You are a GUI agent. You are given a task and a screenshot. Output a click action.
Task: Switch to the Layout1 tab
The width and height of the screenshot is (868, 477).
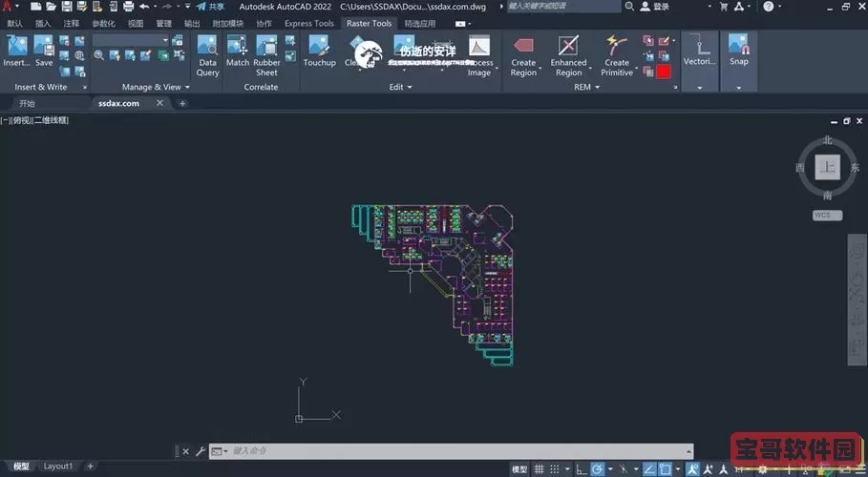(57, 467)
